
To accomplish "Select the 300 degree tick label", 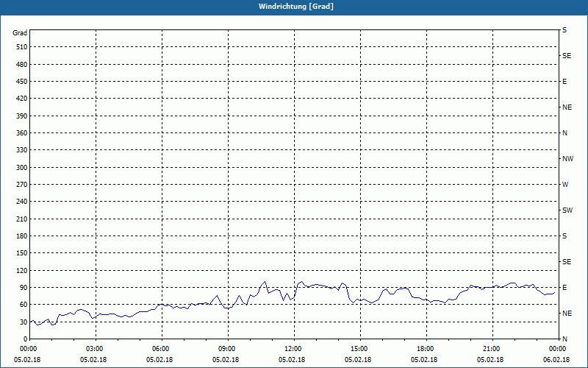I will pos(22,168).
